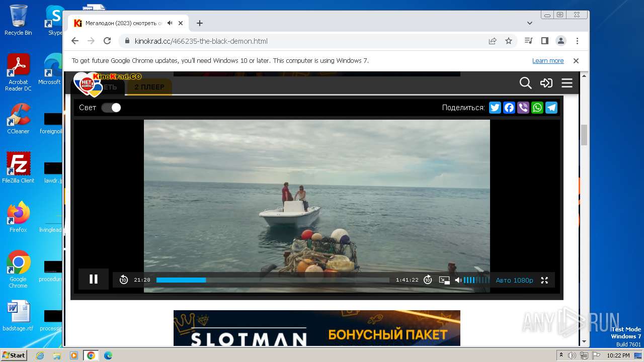
Task: Reload the page
Action: [107, 41]
